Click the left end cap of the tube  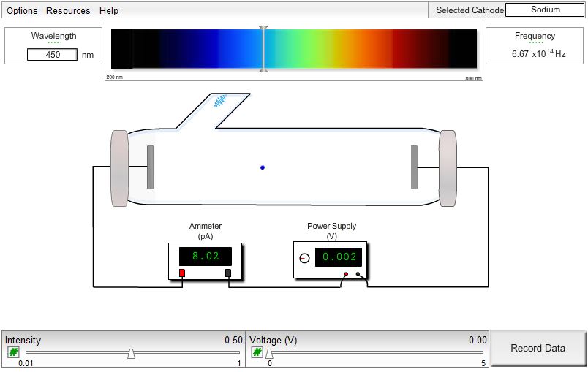[x=119, y=168]
